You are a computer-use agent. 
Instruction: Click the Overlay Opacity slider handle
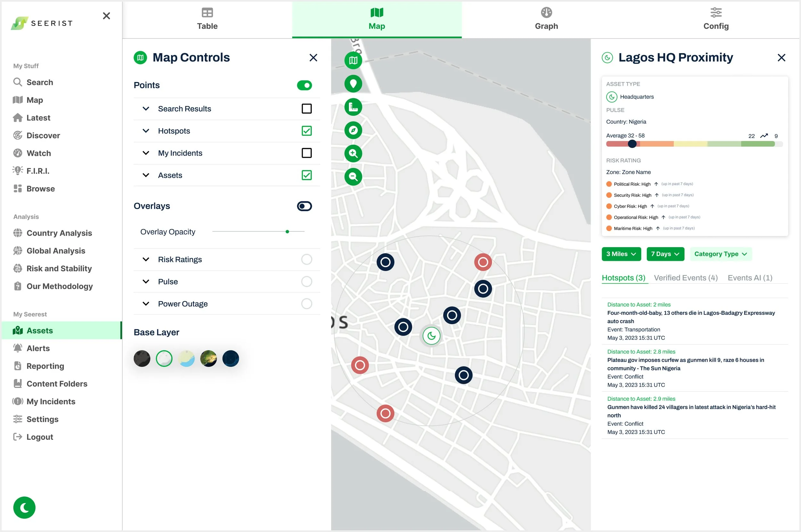click(287, 231)
